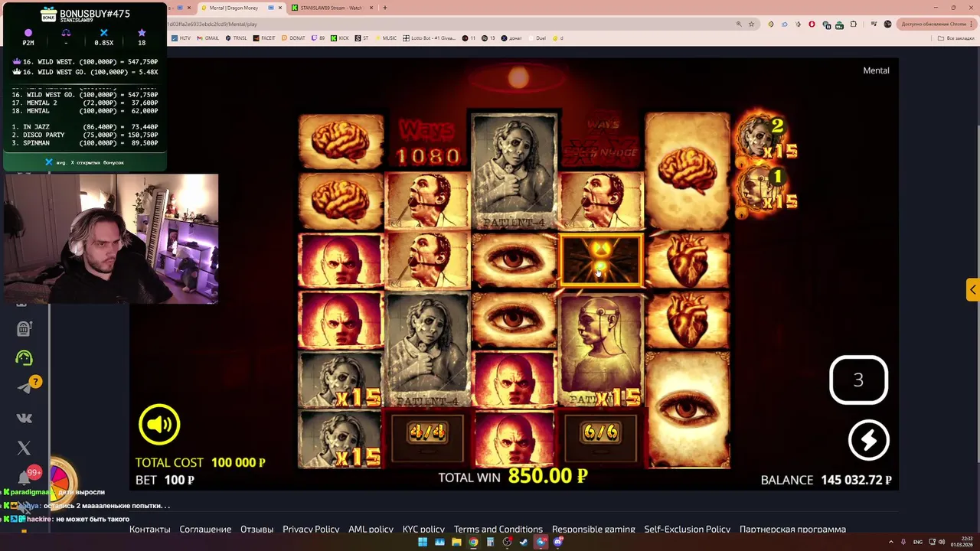Open the Контакты footer link
Image resolution: width=980 pixels, height=551 pixels.
pos(149,529)
